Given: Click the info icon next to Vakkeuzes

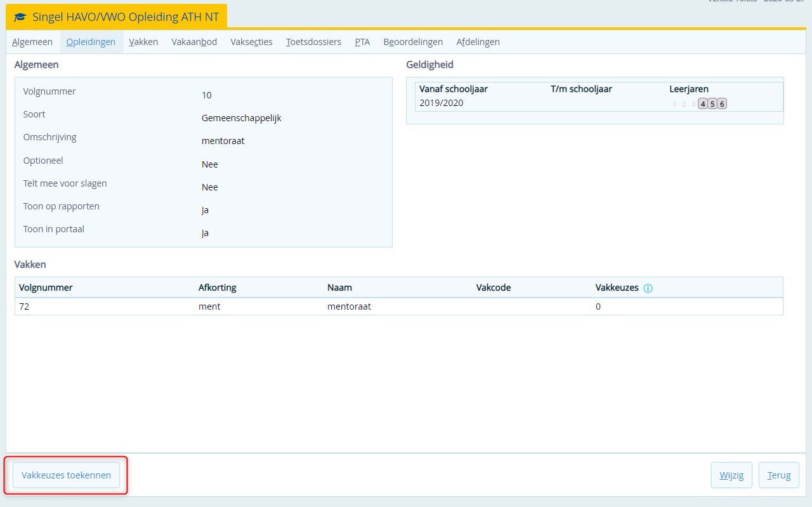Looking at the screenshot, I should click(648, 288).
